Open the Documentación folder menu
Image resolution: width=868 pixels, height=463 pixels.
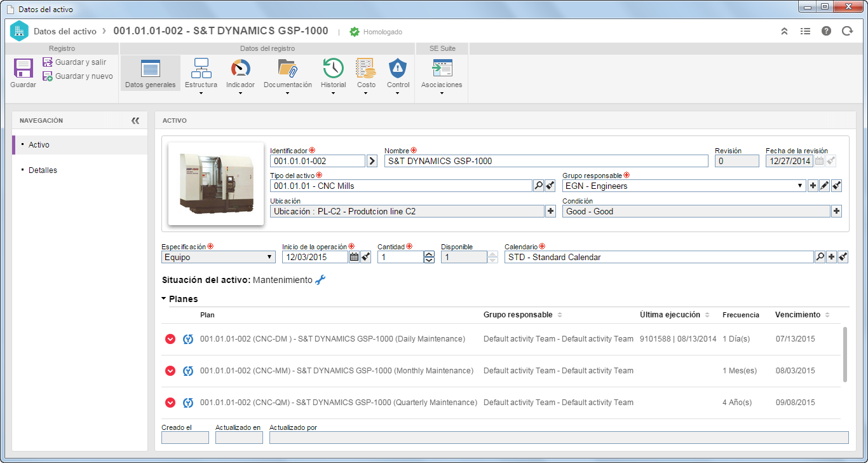[288, 73]
